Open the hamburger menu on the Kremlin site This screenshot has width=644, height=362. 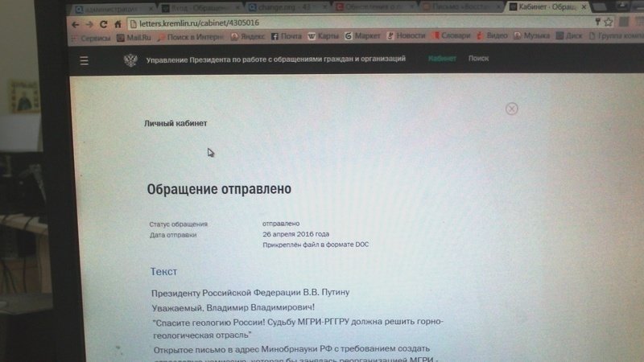point(84,60)
